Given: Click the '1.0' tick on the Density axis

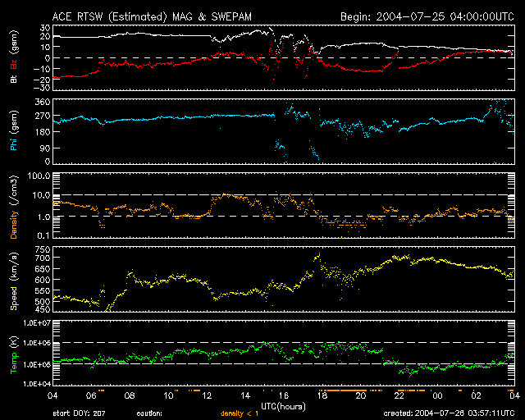Looking at the screenshot, I should (x=43, y=217).
